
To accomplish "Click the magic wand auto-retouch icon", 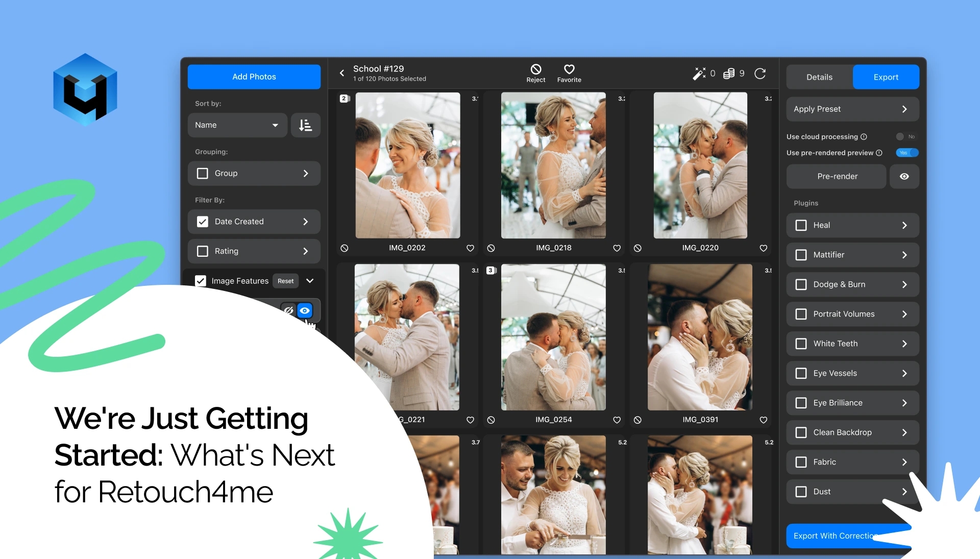I will [x=699, y=74].
